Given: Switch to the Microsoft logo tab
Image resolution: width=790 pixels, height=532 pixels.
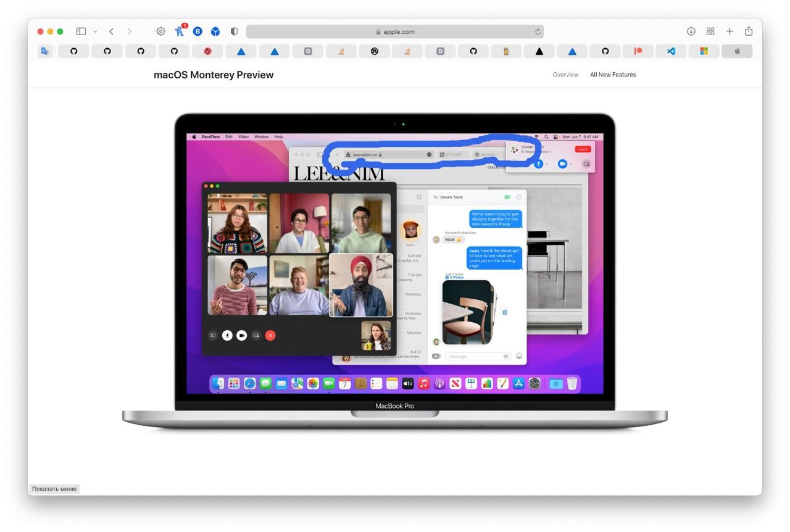Looking at the screenshot, I should (704, 51).
